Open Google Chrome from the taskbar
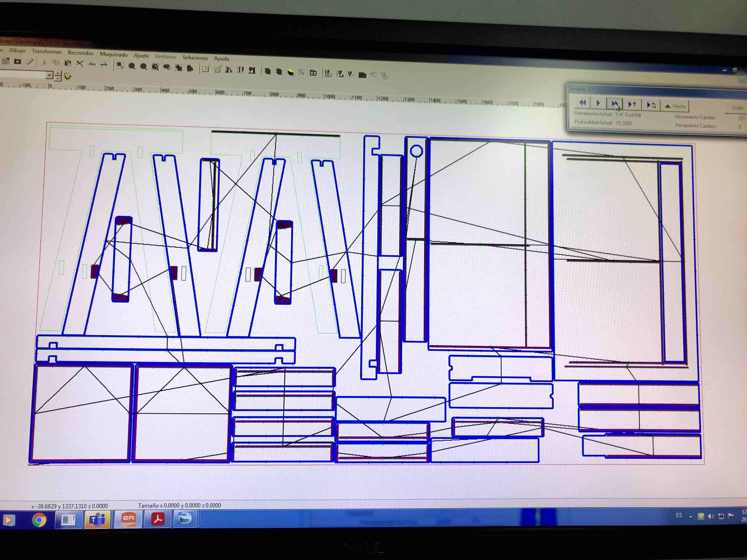The image size is (747, 560). [39, 520]
